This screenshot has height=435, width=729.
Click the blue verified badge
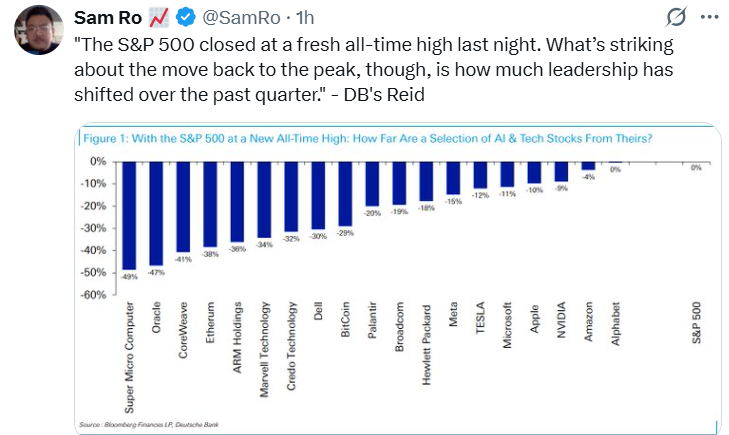(x=186, y=19)
